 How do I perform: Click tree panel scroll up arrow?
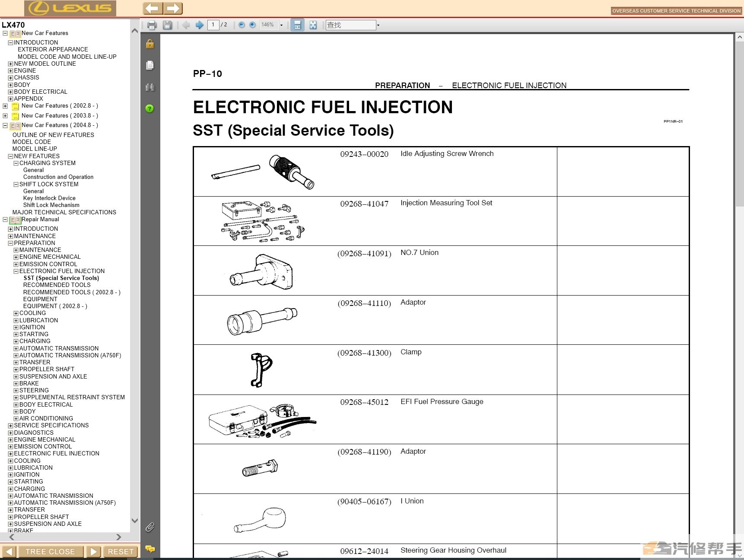coord(135,31)
